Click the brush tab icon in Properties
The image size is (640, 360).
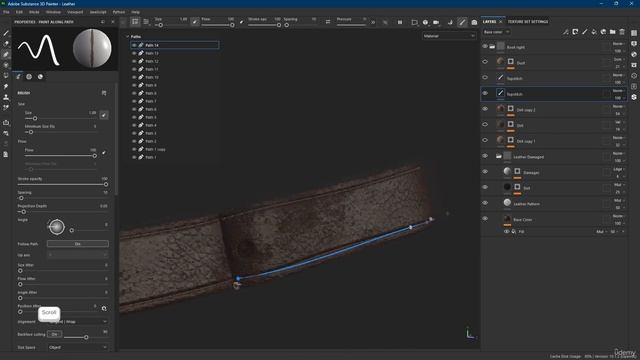point(18,77)
